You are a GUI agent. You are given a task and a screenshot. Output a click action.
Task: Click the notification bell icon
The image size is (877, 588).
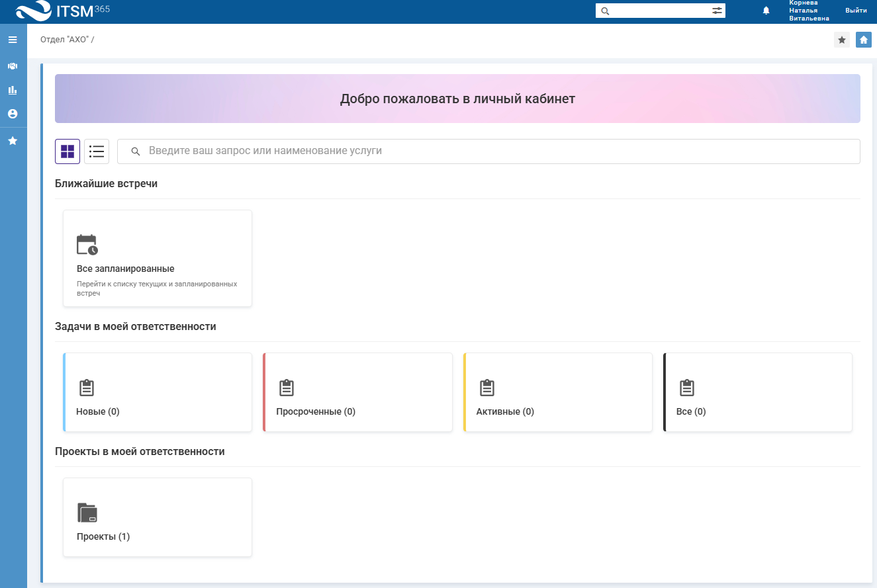(x=766, y=11)
